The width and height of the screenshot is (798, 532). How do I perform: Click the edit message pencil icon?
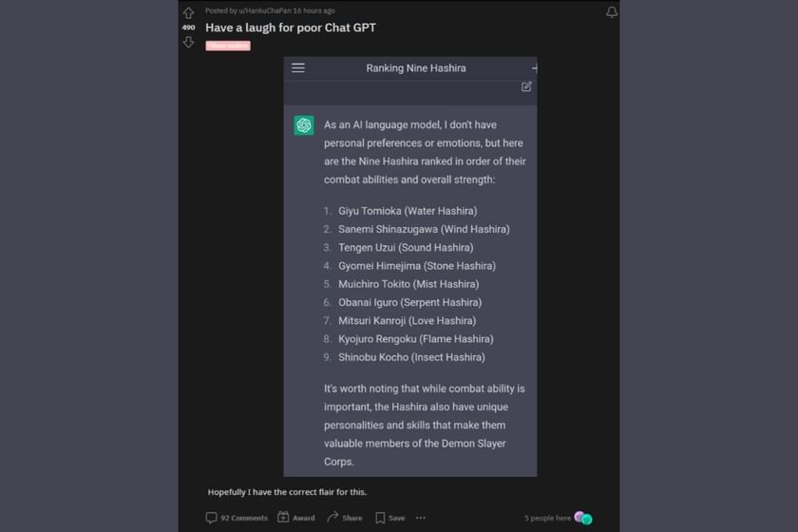coord(526,86)
